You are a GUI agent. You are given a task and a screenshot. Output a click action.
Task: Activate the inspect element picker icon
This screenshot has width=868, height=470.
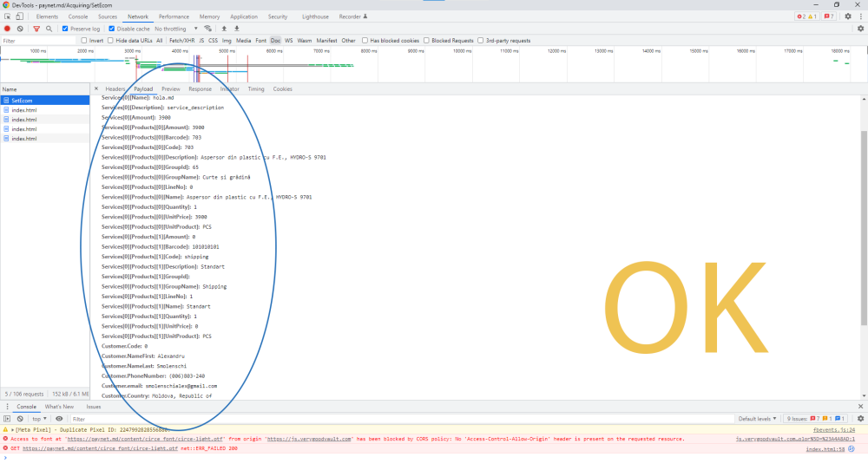pyautogui.click(x=7, y=16)
